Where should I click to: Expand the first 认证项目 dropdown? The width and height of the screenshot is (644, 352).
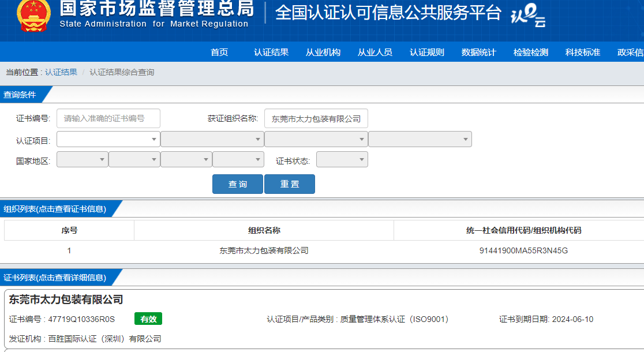108,139
